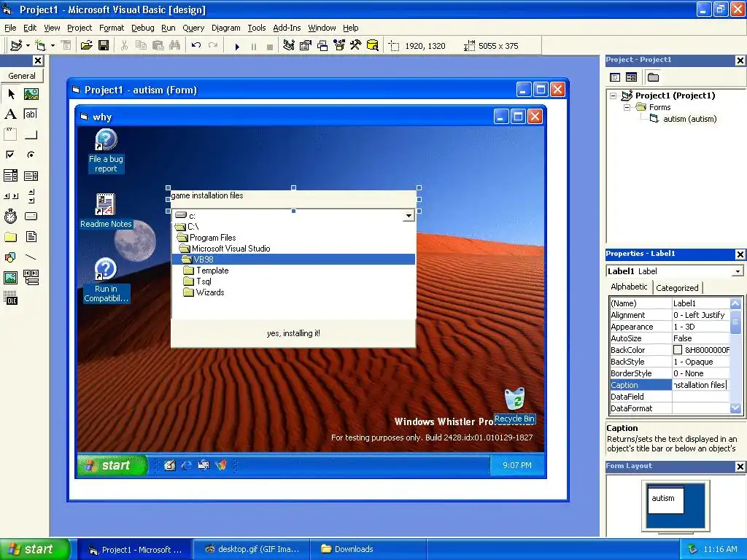The width and height of the screenshot is (747, 560).
Task: Select the VB98 folder in the directory list
Action: pyautogui.click(x=293, y=260)
